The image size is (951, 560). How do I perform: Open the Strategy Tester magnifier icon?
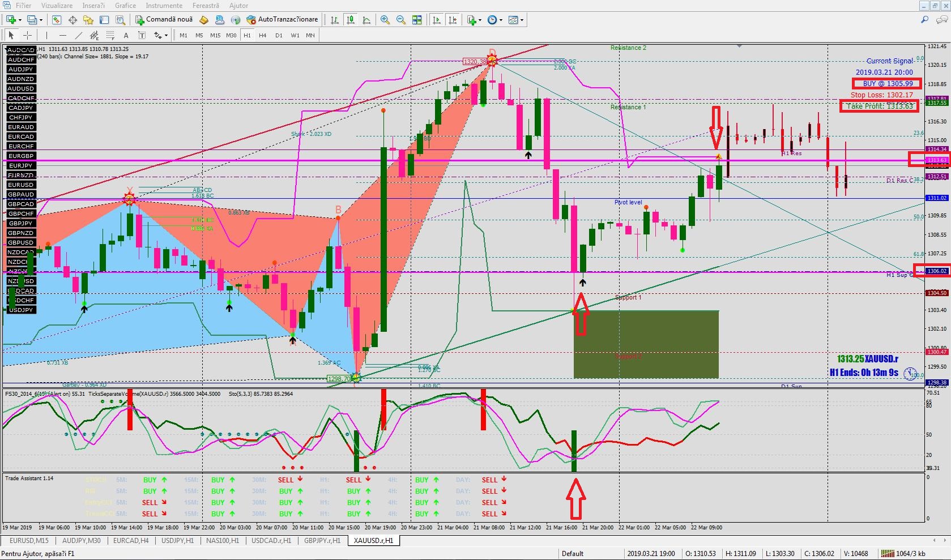tap(120, 20)
